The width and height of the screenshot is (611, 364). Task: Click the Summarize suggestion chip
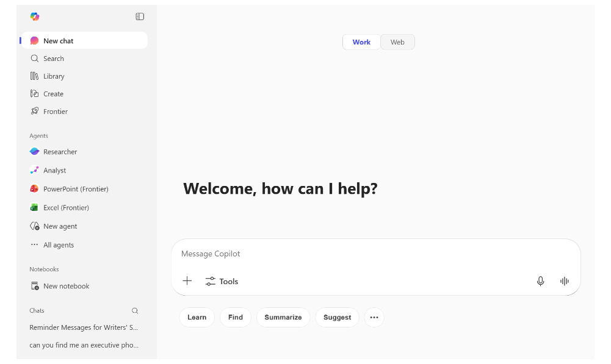coord(283,317)
